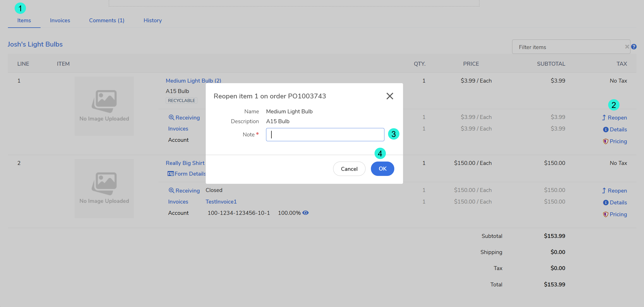Close the Reopen item dialog with X

390,96
